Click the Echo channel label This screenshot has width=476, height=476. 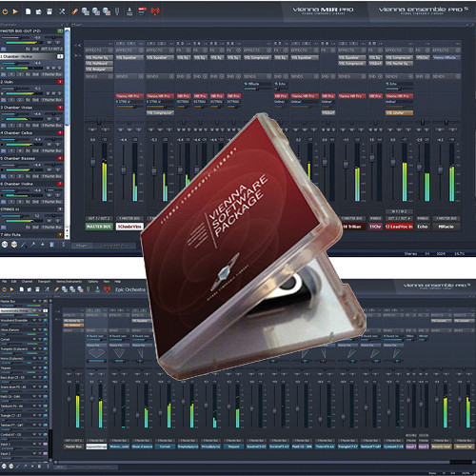[x=423, y=227]
